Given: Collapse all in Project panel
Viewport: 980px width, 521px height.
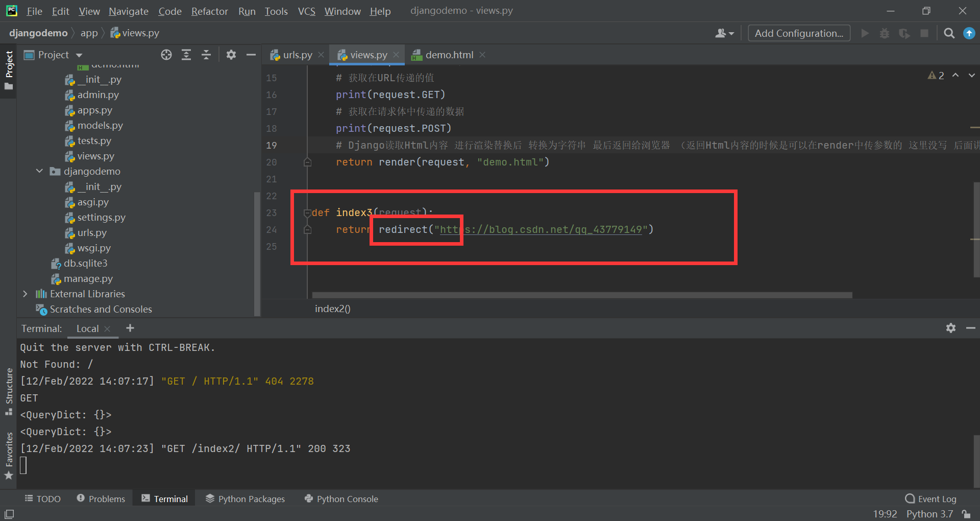Looking at the screenshot, I should [x=206, y=55].
